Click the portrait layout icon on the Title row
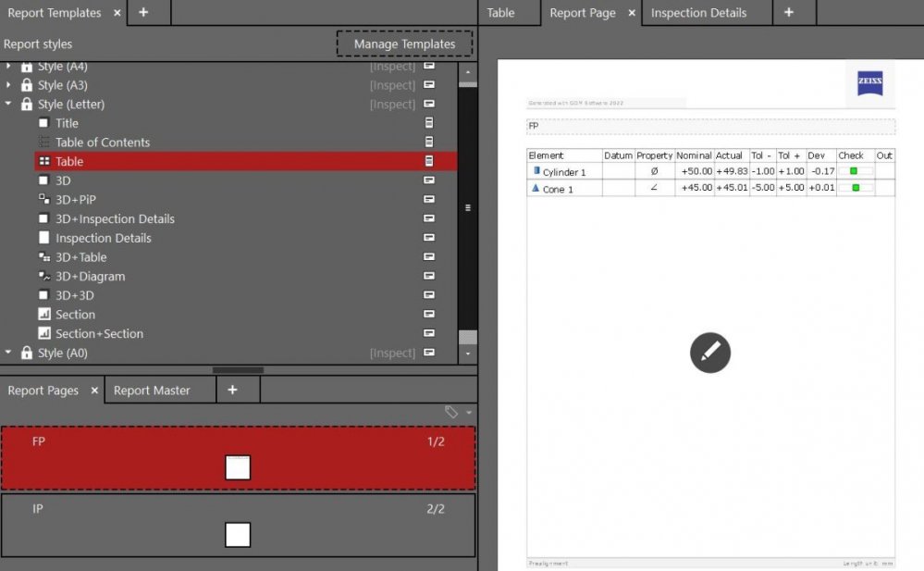The height and width of the screenshot is (571, 924). pyautogui.click(x=429, y=123)
